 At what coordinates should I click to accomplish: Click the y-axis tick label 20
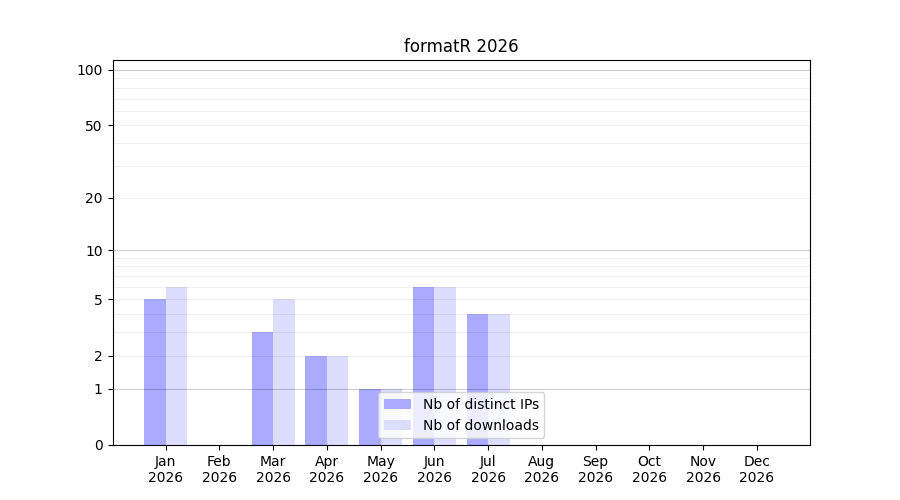coord(94,199)
